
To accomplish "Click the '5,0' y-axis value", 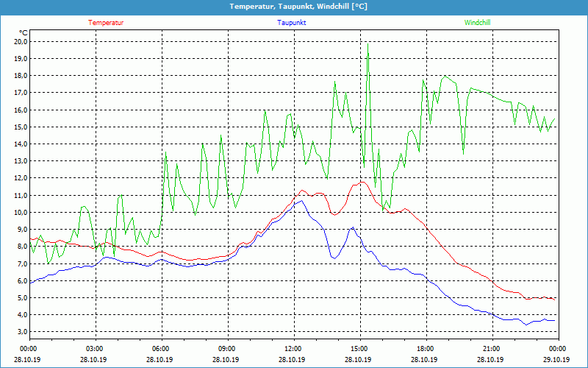I will click(x=22, y=298).
